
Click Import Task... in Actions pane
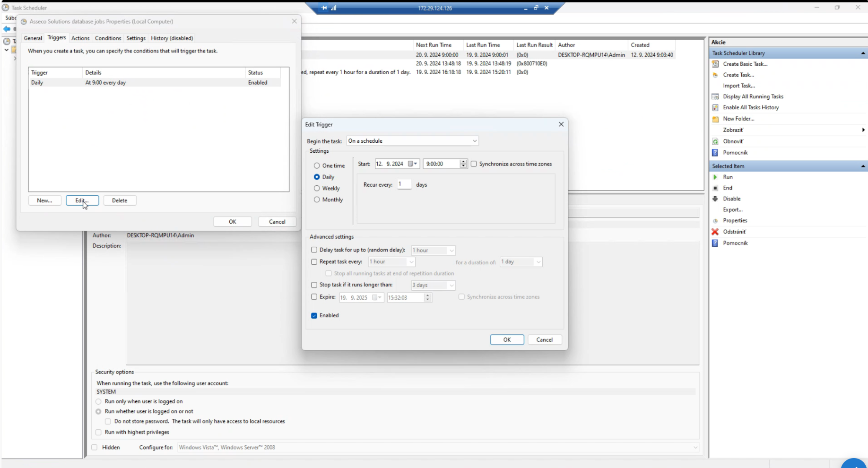[738, 86]
